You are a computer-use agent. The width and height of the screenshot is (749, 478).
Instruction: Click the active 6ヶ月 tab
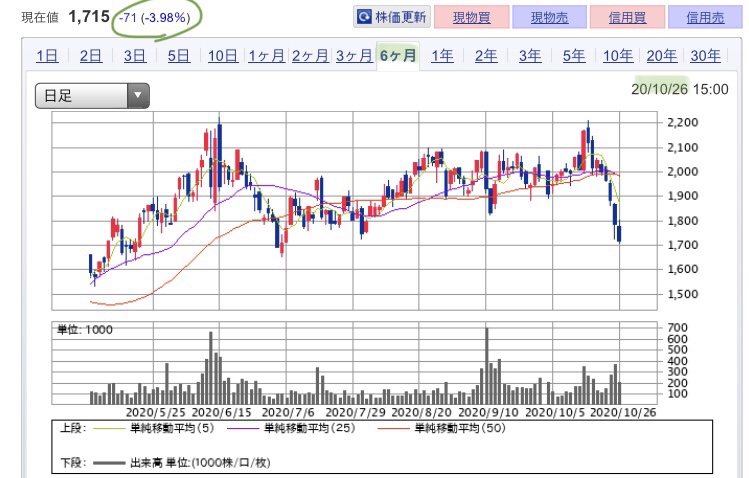click(398, 56)
